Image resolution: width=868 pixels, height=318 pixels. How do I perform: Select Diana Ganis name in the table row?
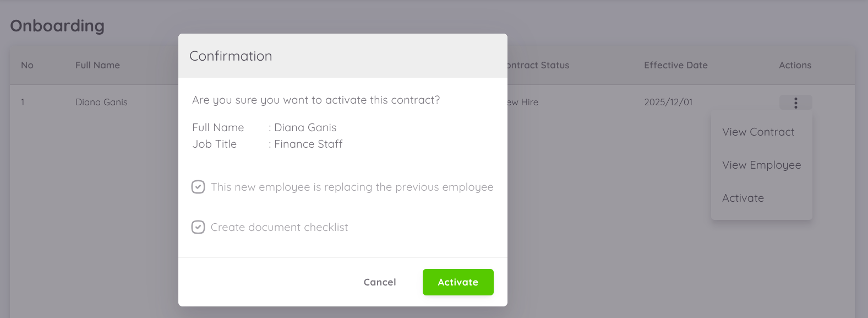pos(101,102)
